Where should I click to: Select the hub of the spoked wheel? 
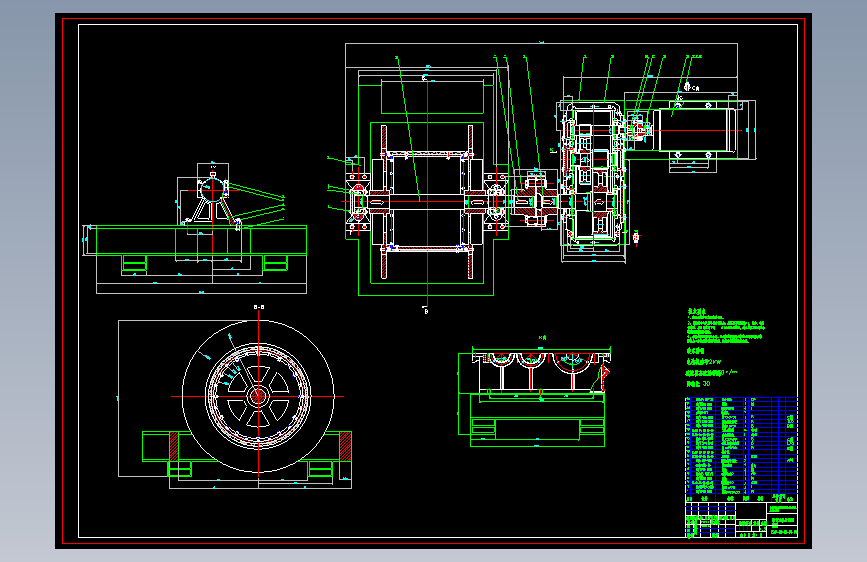pyautogui.click(x=258, y=396)
